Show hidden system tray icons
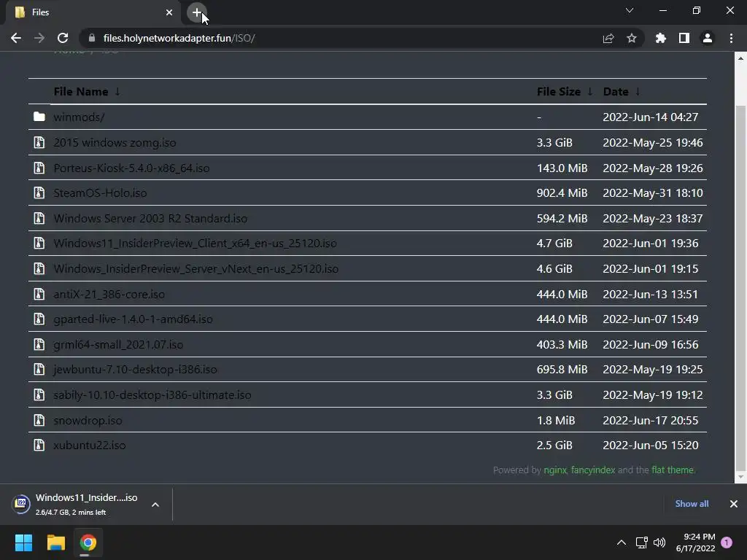Image resolution: width=747 pixels, height=560 pixels. point(622,542)
